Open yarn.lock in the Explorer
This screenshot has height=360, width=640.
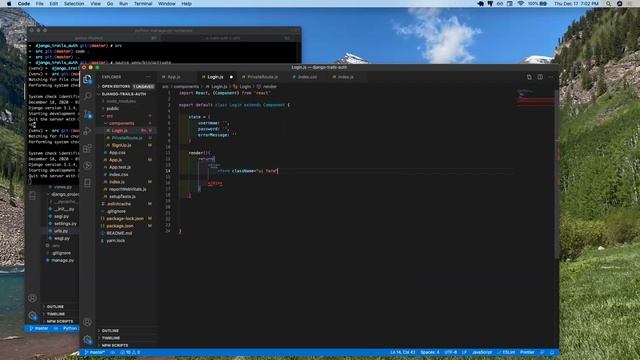[x=116, y=241]
